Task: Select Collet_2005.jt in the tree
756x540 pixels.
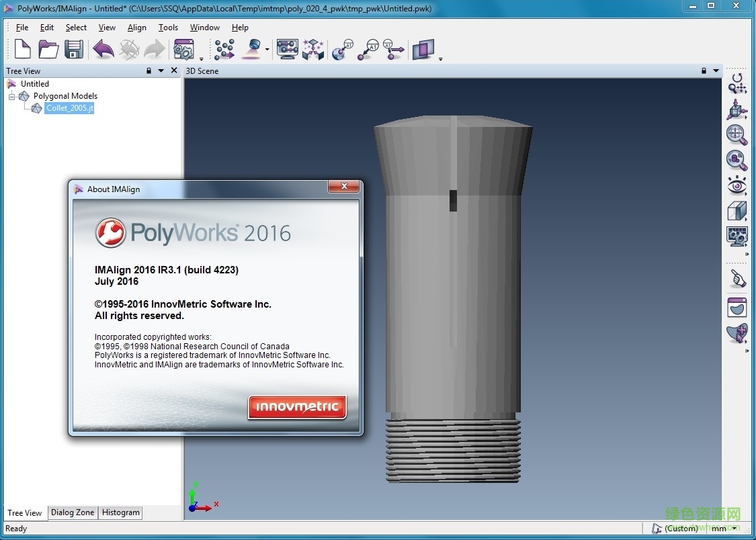Action: (69, 108)
